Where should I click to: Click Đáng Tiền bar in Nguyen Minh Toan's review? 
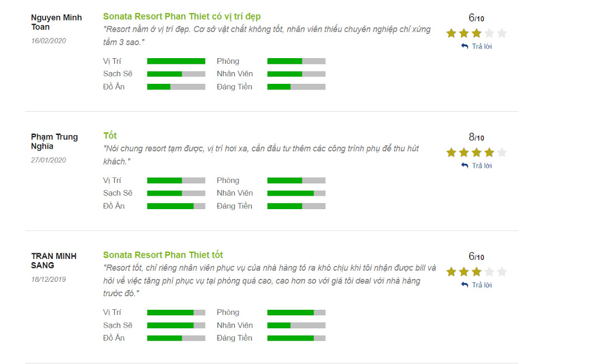296,87
